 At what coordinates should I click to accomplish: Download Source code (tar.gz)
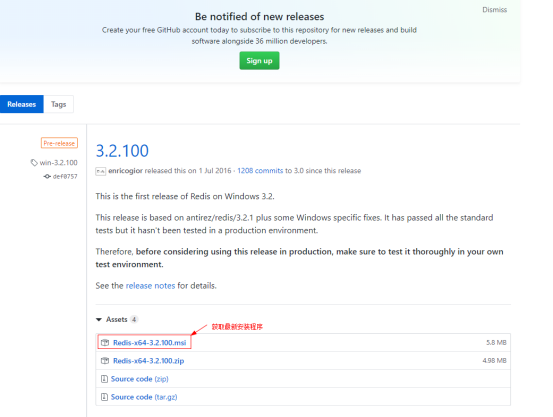[x=144, y=397]
